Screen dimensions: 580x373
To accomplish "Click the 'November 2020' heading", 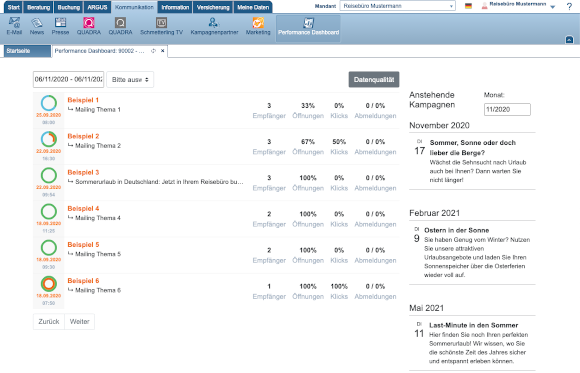I will [x=439, y=125].
